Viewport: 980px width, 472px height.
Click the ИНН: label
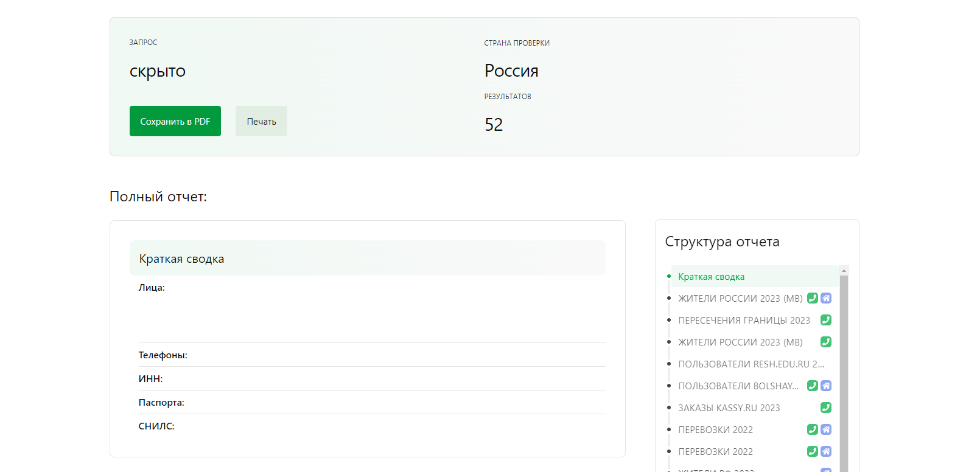pos(150,379)
